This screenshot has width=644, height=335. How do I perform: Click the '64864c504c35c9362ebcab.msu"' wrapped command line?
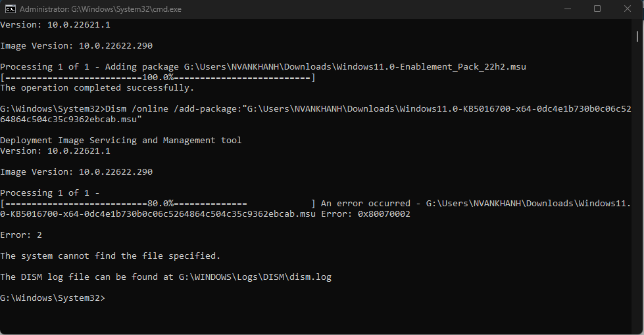[71, 120]
